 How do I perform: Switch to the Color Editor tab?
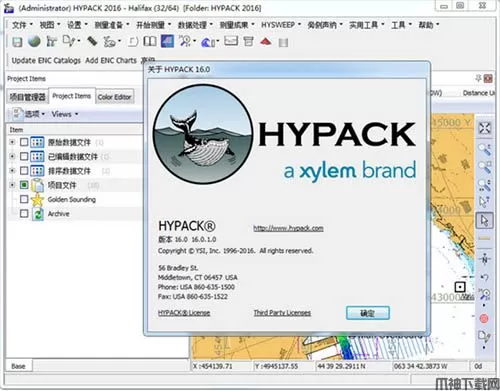[115, 97]
